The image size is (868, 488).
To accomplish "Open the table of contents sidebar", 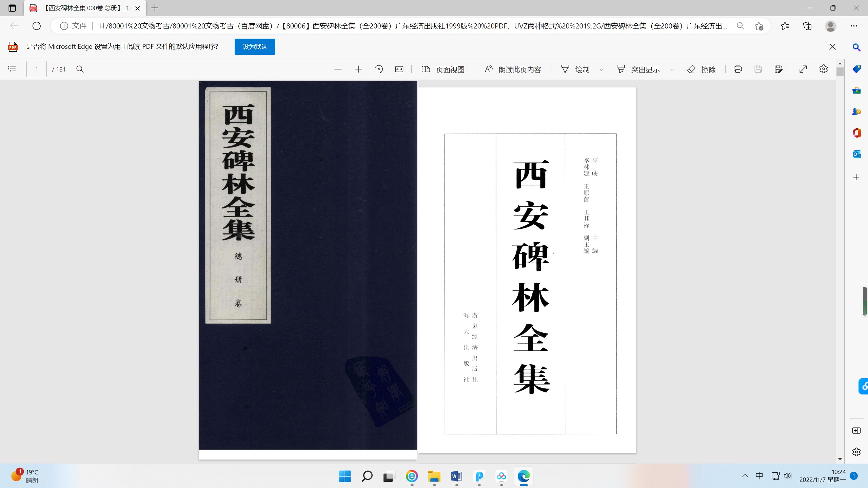I will pos(12,69).
